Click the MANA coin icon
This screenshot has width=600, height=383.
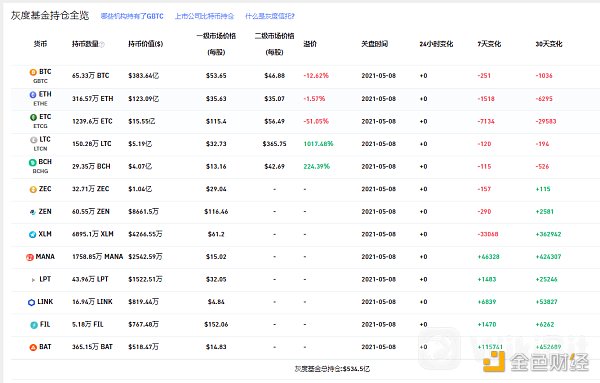point(30,257)
